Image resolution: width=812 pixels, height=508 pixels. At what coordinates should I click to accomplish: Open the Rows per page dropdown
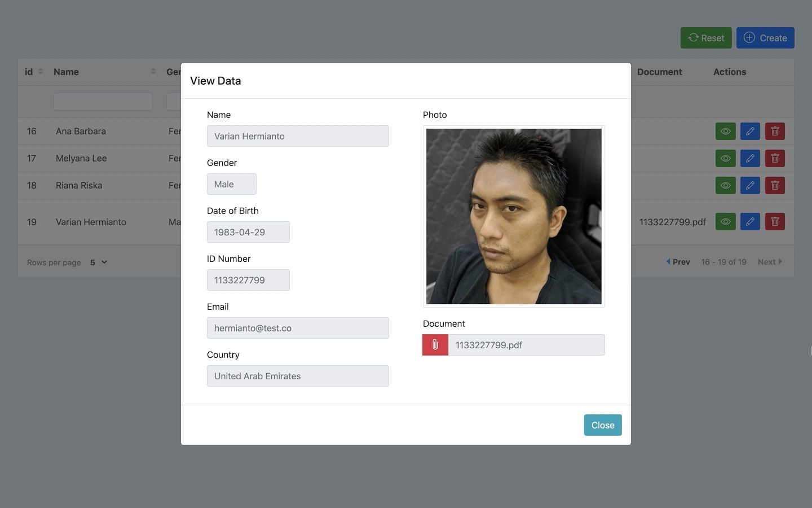click(x=99, y=262)
